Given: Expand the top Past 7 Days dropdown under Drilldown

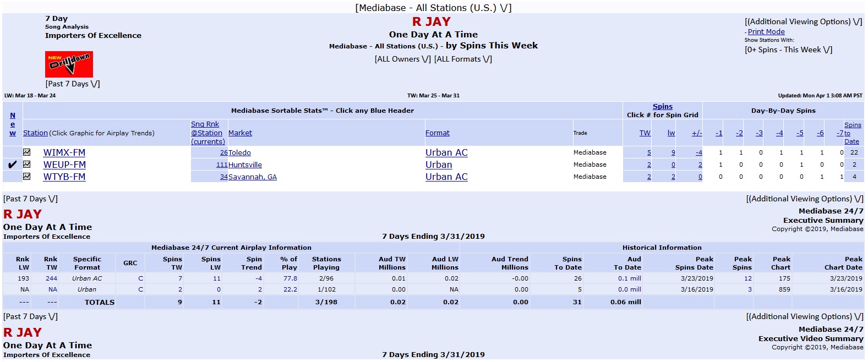Looking at the screenshot, I should [x=73, y=84].
